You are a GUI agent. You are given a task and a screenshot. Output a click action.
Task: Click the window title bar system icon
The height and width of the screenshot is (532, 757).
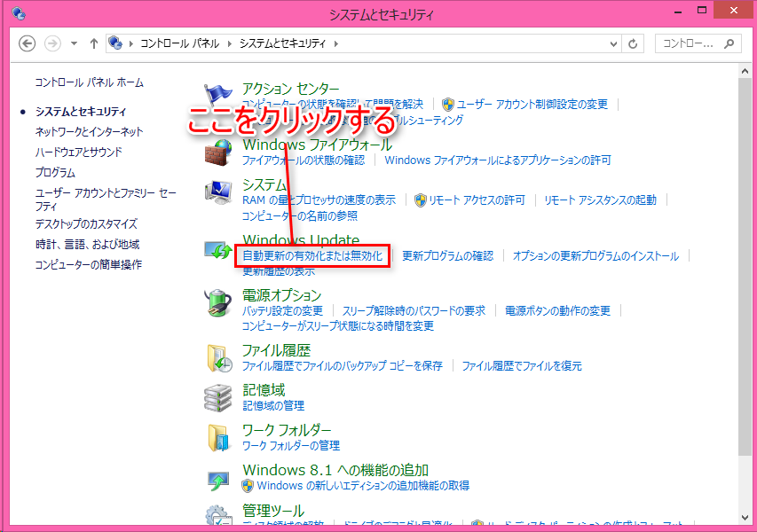[x=18, y=13]
